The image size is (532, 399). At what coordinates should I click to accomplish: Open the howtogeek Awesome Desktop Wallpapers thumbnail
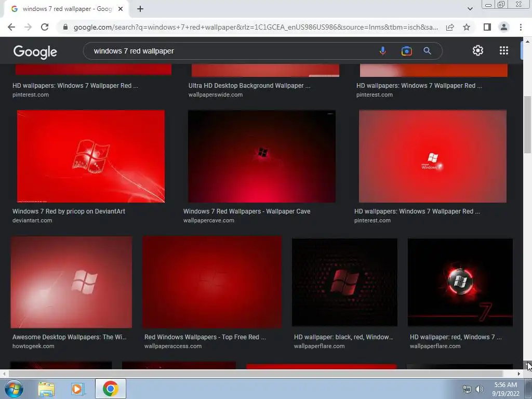(71, 282)
